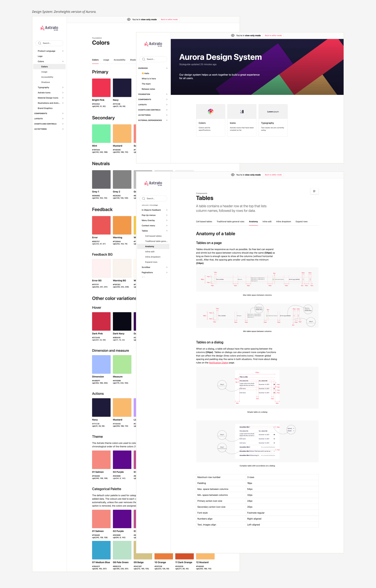Click the eye icon in the Tables window banner
This screenshot has width=376, height=588.
(233, 175)
